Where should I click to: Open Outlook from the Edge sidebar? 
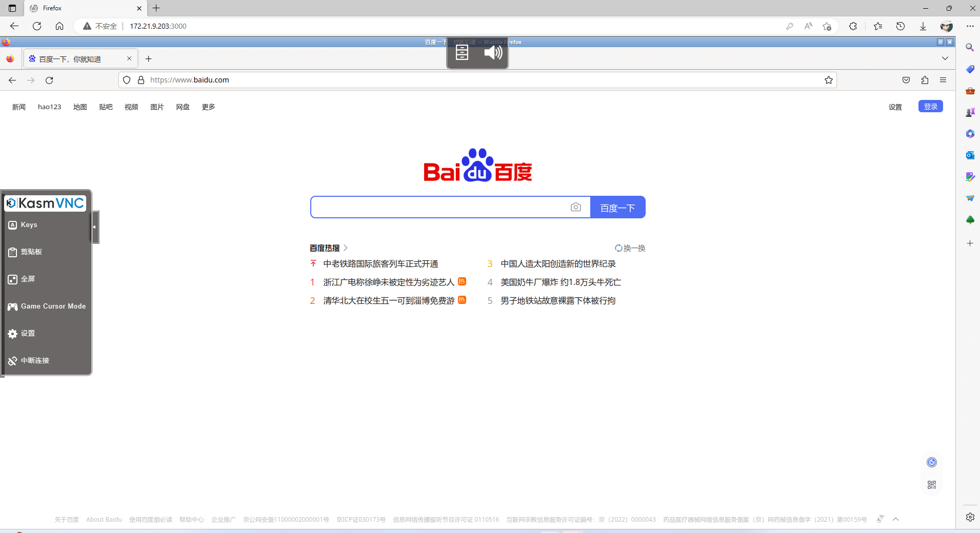coord(970,155)
